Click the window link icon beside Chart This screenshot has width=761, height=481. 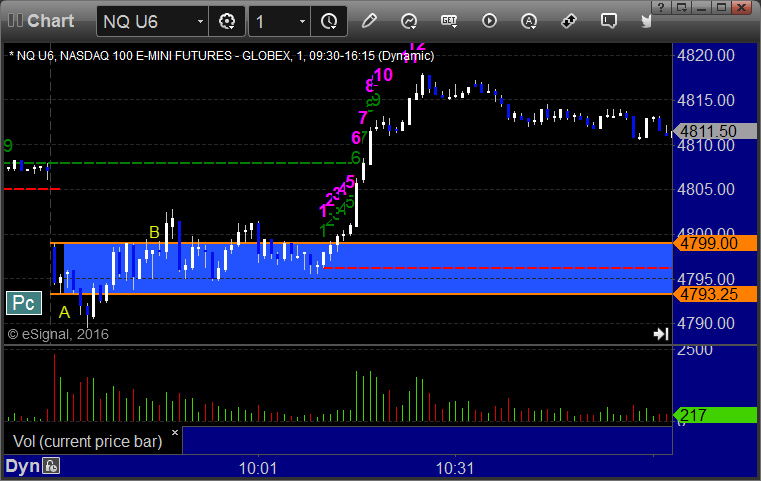pyautogui.click(x=15, y=21)
